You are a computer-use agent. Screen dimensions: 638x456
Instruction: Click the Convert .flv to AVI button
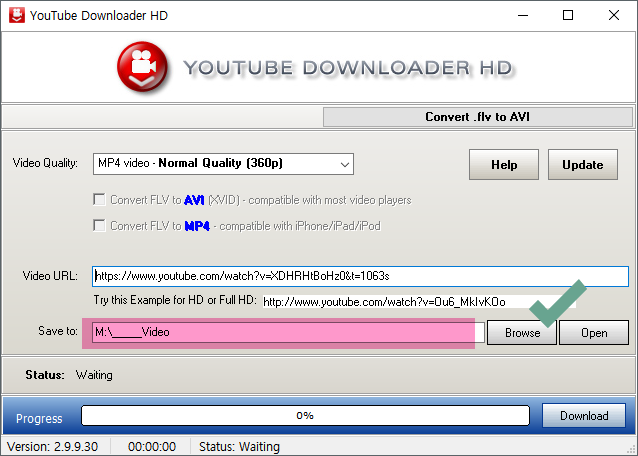click(x=478, y=117)
